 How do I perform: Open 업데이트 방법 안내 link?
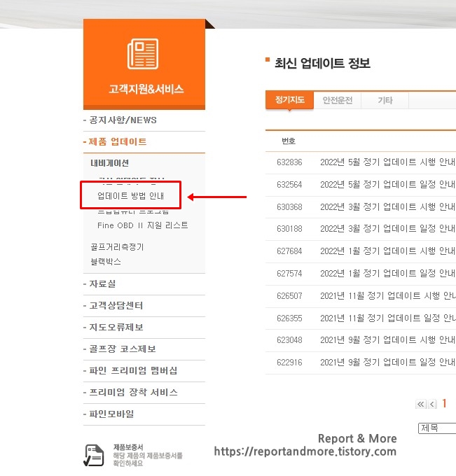(130, 196)
